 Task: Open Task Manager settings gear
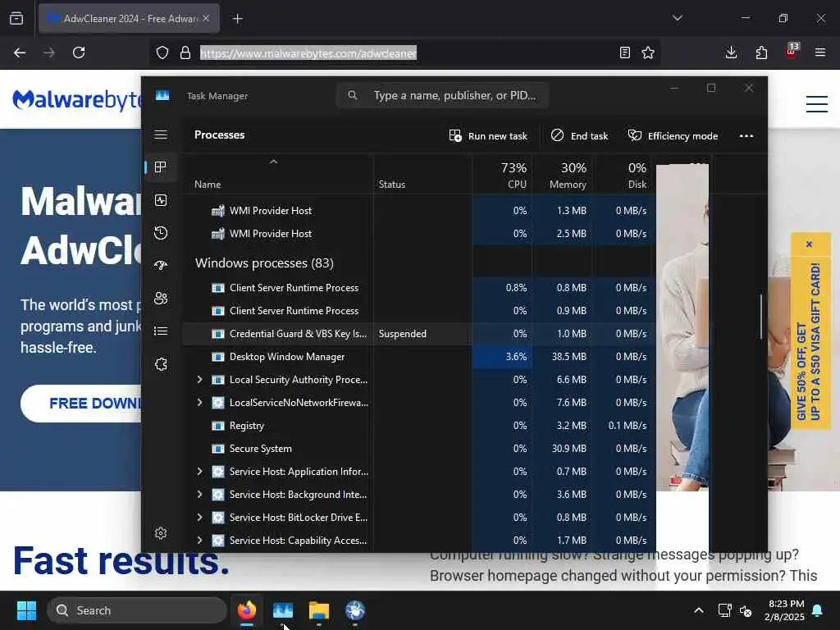(161, 533)
